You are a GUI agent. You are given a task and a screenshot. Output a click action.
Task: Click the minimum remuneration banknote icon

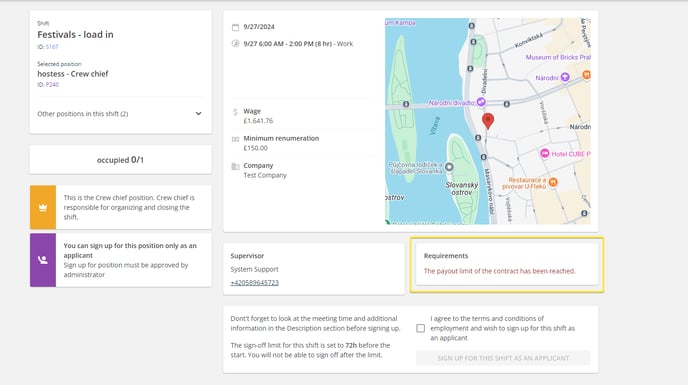(x=235, y=139)
